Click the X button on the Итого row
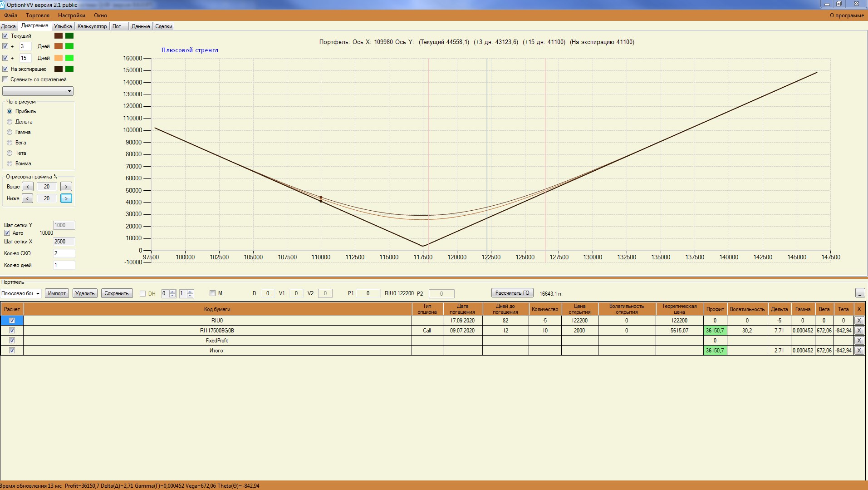 [x=859, y=351]
